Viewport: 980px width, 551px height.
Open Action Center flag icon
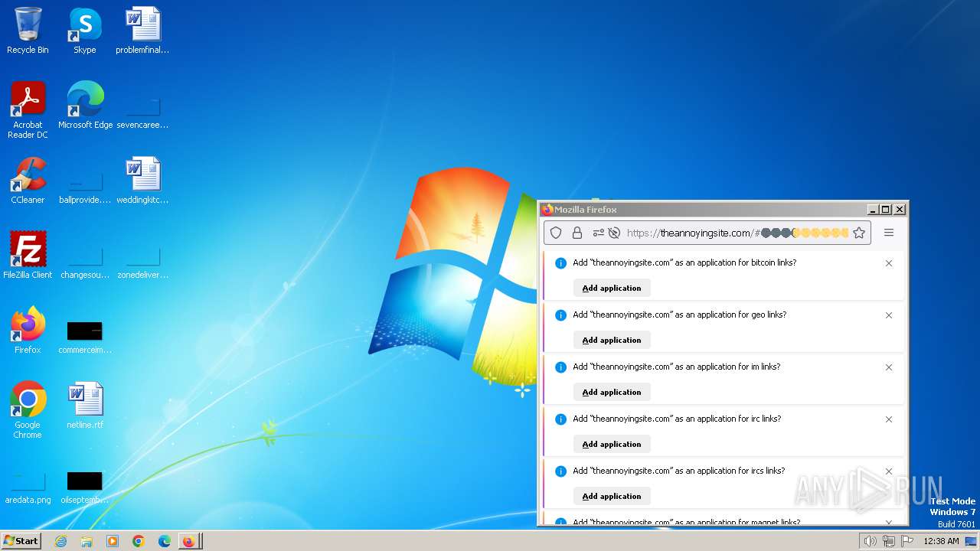click(906, 541)
